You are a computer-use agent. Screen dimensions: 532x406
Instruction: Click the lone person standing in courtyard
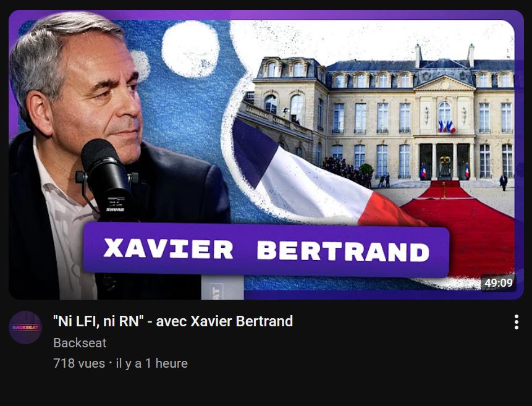(x=504, y=182)
